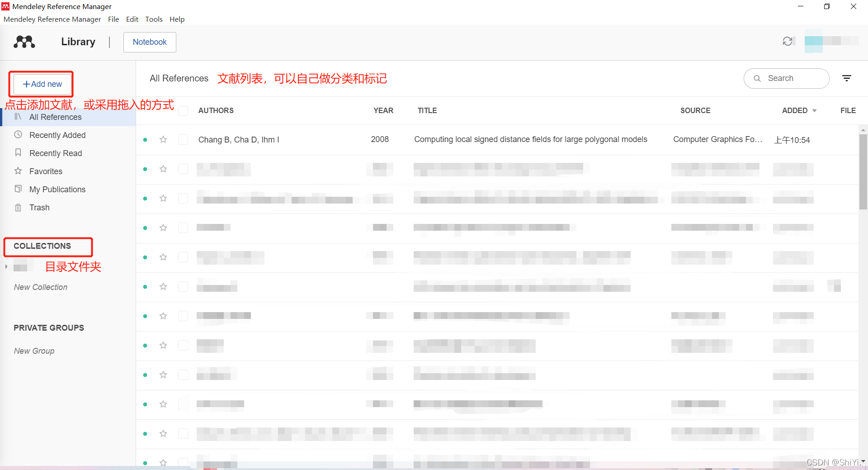Screen dimensions: 868x470
Task: Click the file attachment icon in the sixth row
Action: (834, 286)
